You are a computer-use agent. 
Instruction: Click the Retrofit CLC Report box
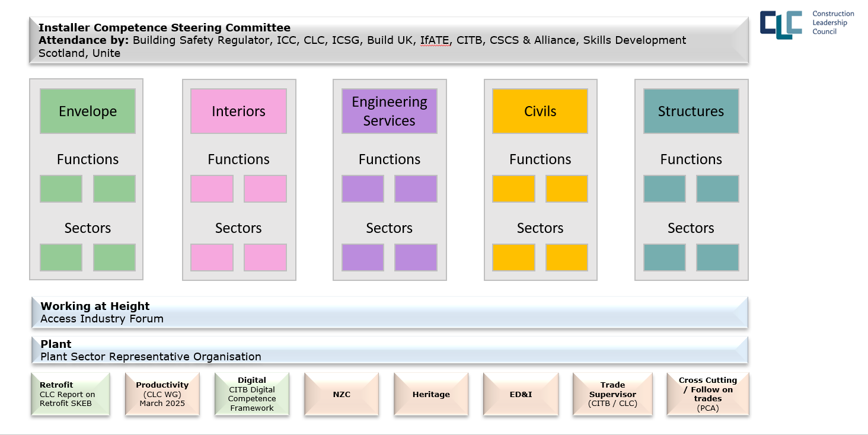coord(71,394)
